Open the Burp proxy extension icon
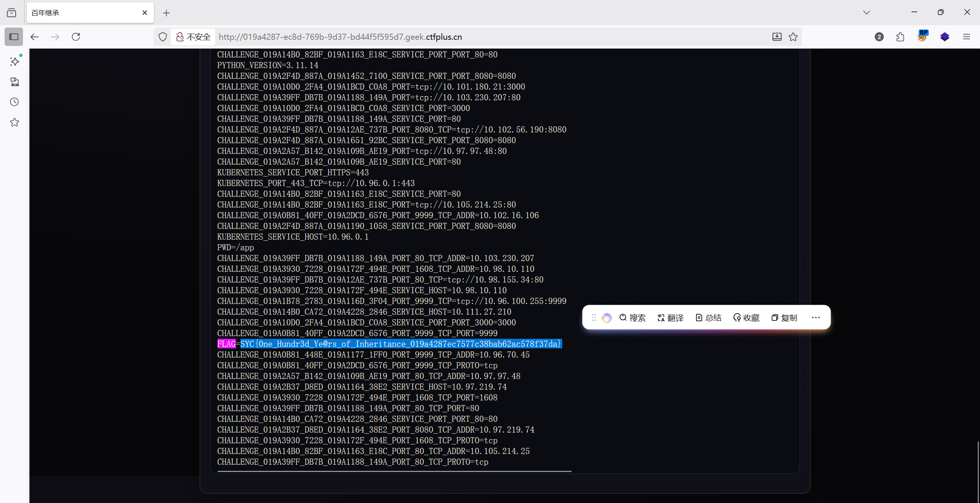 tap(923, 36)
